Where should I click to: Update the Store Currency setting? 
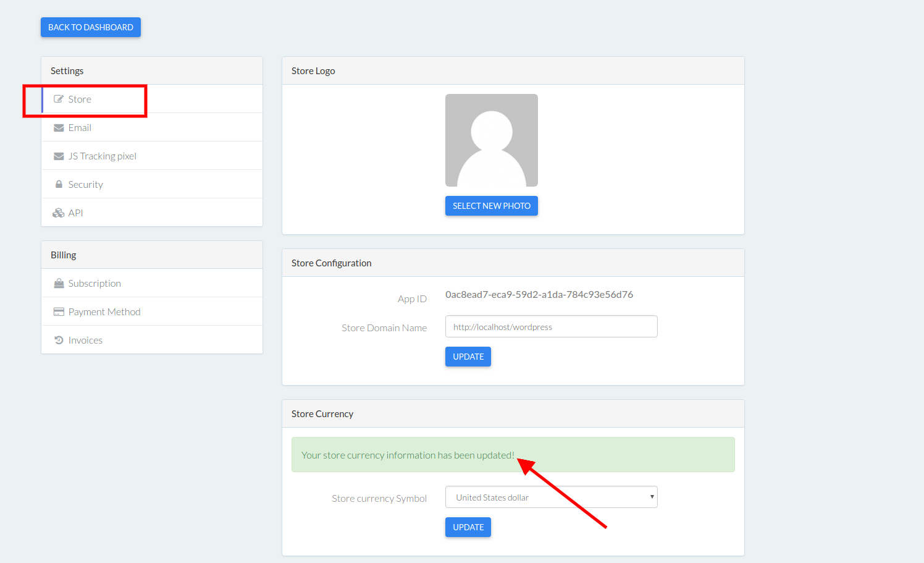[x=468, y=527]
